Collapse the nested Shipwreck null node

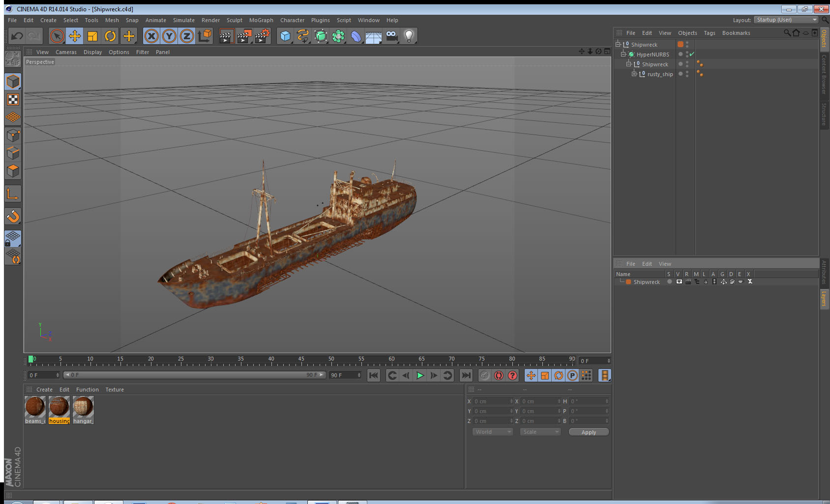click(628, 64)
